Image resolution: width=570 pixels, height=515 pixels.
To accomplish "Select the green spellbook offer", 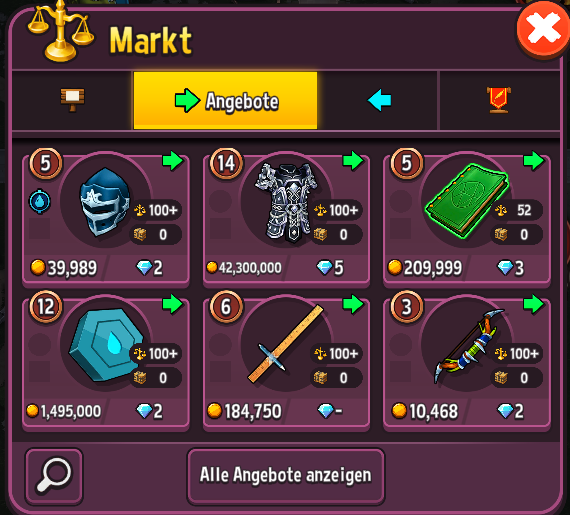I will [x=467, y=219].
